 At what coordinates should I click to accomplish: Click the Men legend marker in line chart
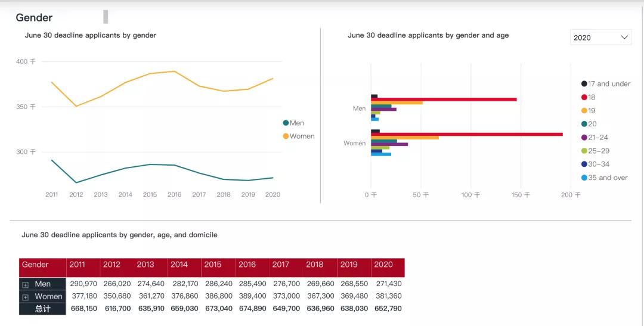(286, 123)
